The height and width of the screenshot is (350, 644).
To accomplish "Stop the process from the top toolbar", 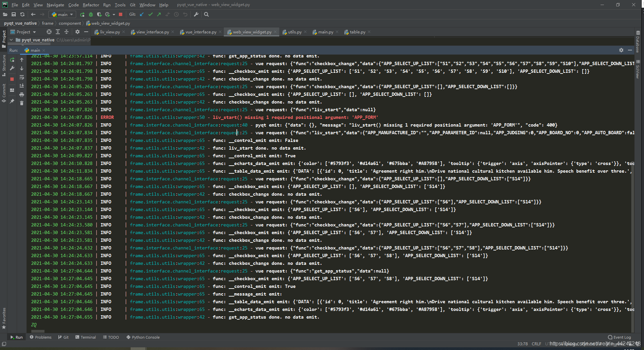I will [121, 14].
